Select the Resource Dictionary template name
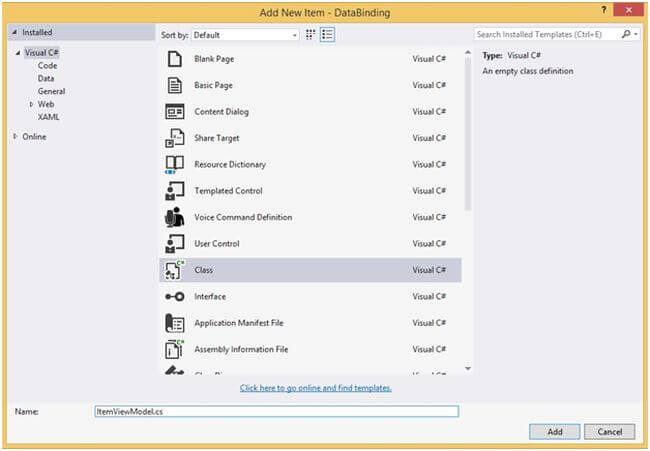 click(230, 165)
